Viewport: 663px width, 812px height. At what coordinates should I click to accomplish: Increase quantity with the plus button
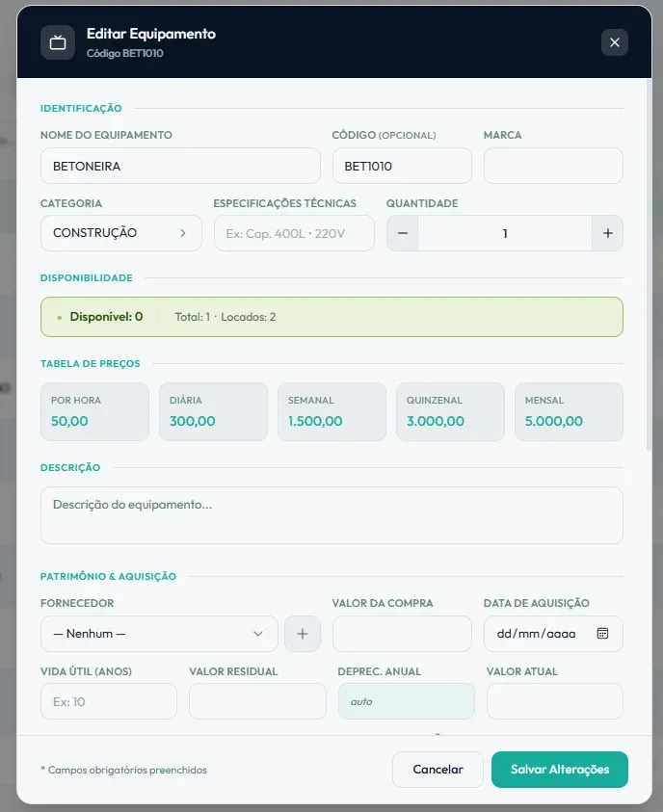(x=607, y=233)
